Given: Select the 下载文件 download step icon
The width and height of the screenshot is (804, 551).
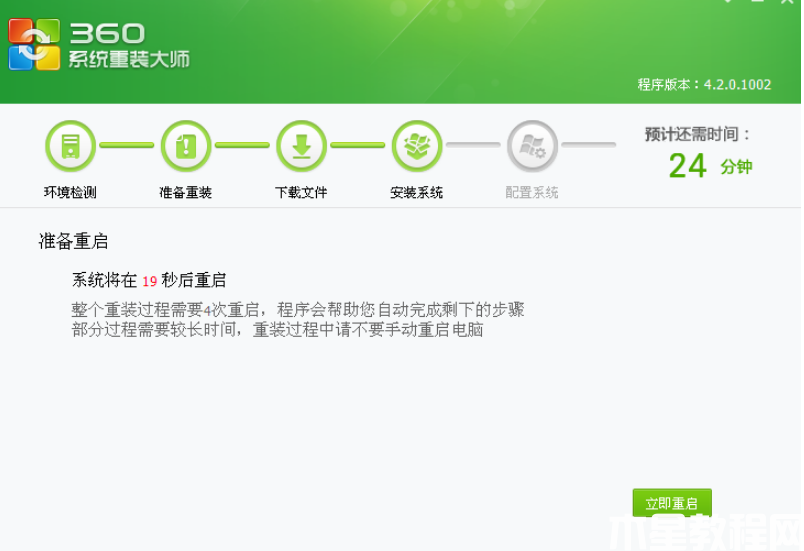Looking at the screenshot, I should pyautogui.click(x=301, y=146).
